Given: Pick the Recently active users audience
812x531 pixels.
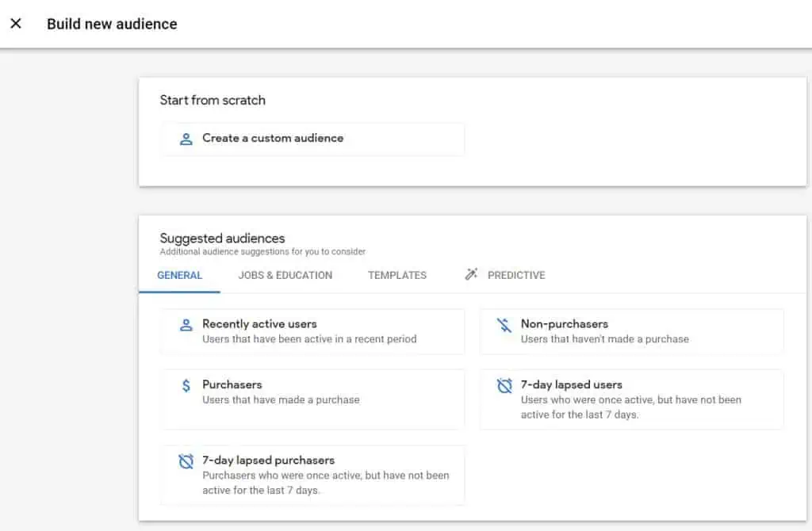Looking at the screenshot, I should coord(312,331).
